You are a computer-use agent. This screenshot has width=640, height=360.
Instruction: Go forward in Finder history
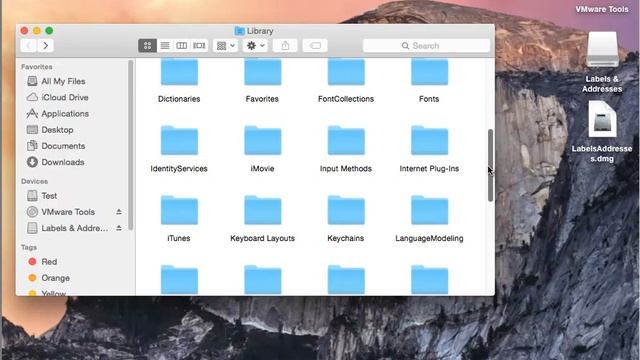(46, 46)
